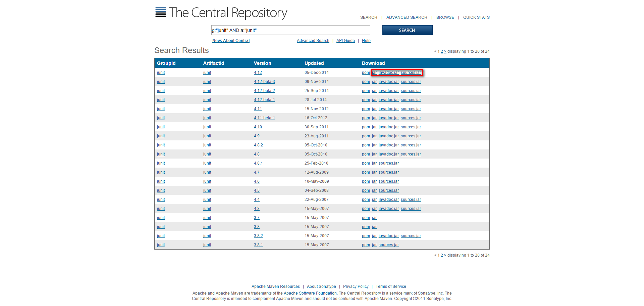
Task: Download sources.jar for version 4.9
Action: [x=411, y=136]
